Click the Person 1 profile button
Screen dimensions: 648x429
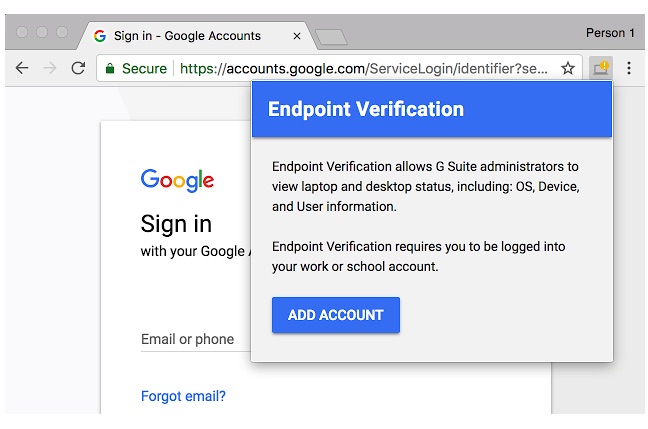point(610,33)
